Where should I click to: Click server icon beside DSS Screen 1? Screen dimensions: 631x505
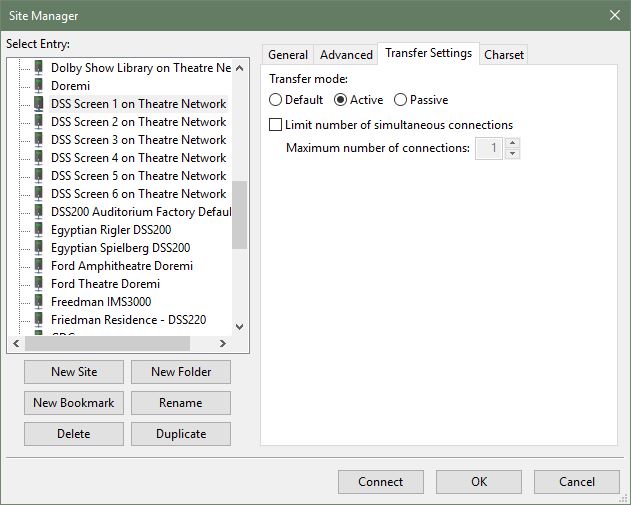click(39, 104)
